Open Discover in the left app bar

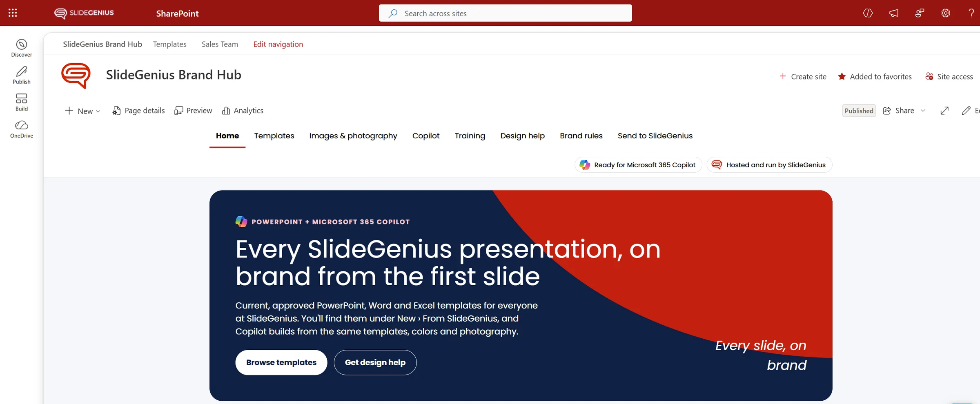(x=22, y=48)
